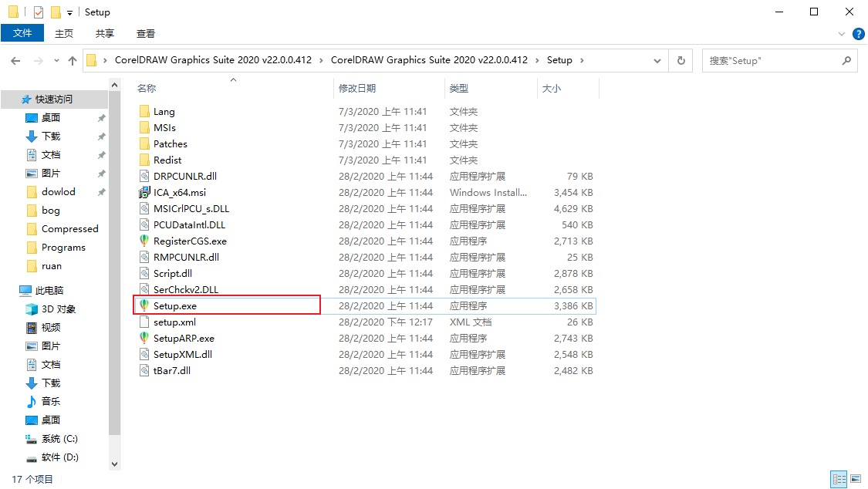Open recent locations dropdown arrow
This screenshot has height=489, width=868.
pos(56,61)
